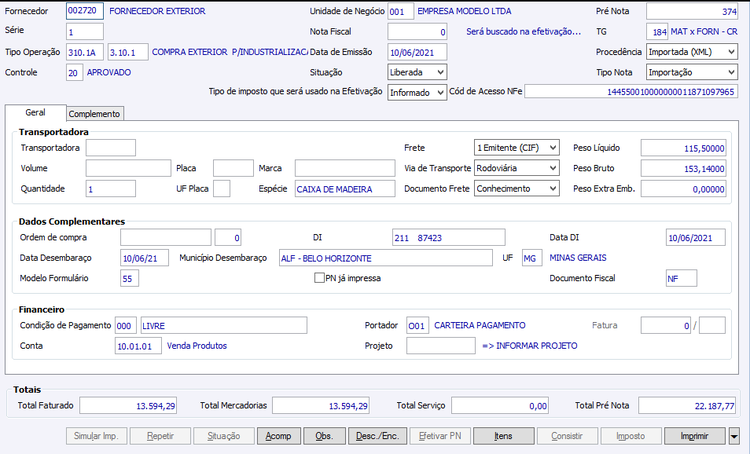Click the Transportadora input field
The width and height of the screenshot is (750, 454).
pyautogui.click(x=111, y=148)
